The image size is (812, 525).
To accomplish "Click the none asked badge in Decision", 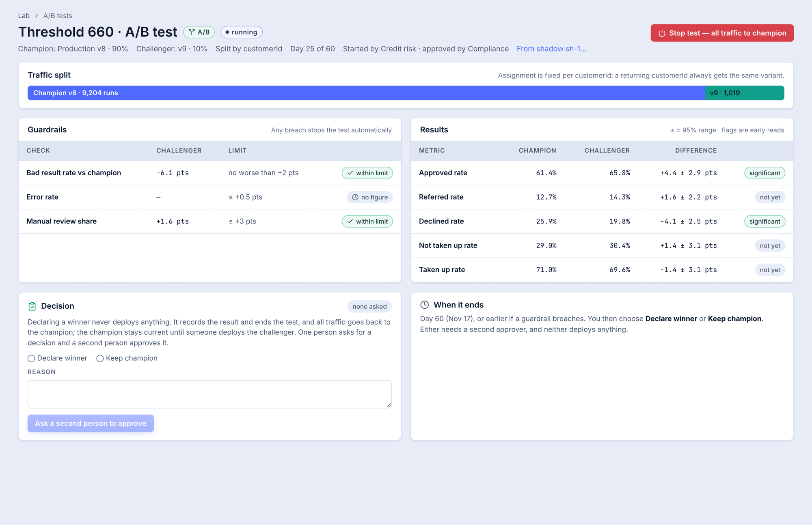I will [x=369, y=306].
